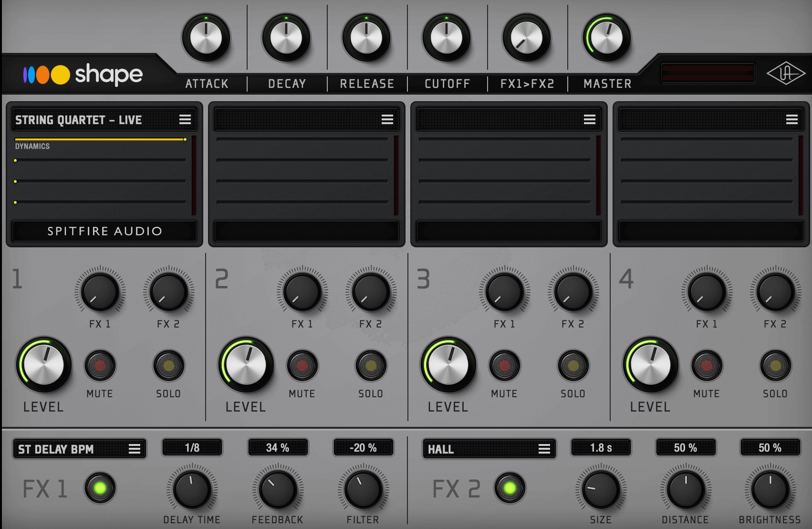The image size is (812, 529).
Task: Click the SPITFIRE AUDIO label bar
Action: [x=104, y=231]
